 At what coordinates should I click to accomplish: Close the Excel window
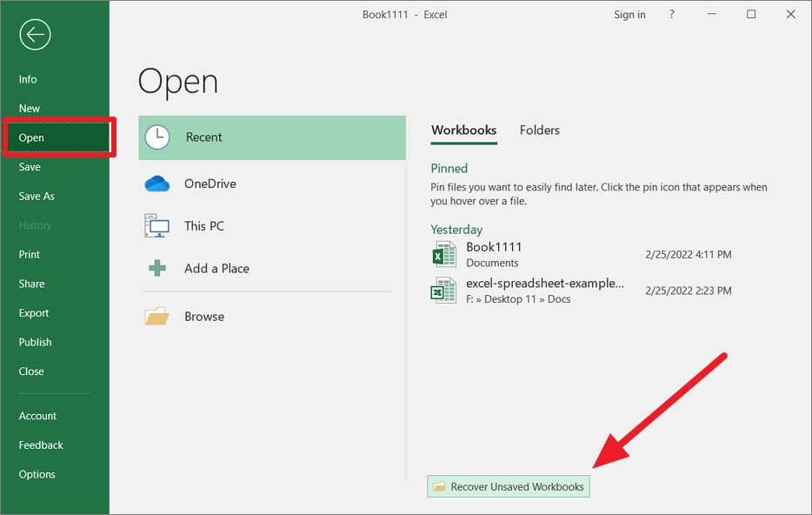tap(791, 14)
